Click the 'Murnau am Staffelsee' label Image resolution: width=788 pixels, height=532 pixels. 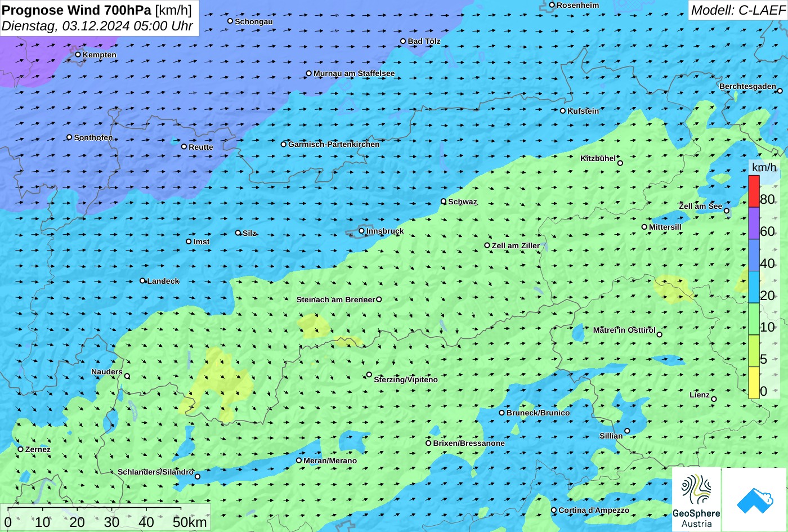click(x=354, y=73)
